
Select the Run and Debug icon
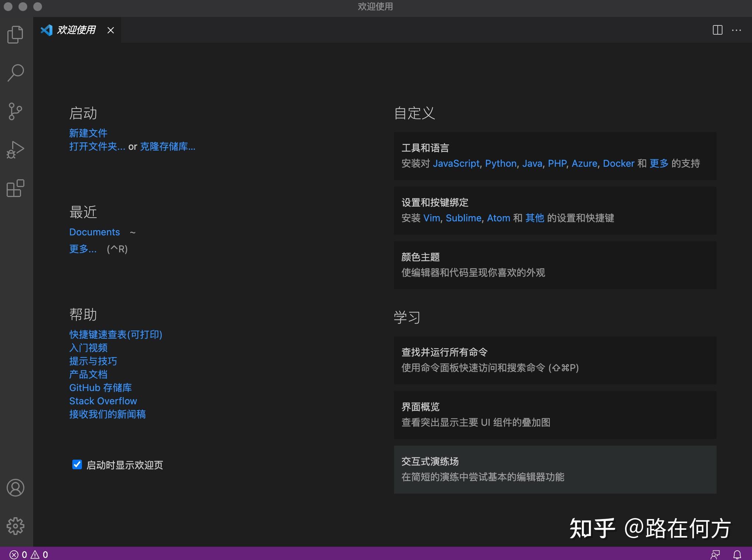(x=15, y=150)
